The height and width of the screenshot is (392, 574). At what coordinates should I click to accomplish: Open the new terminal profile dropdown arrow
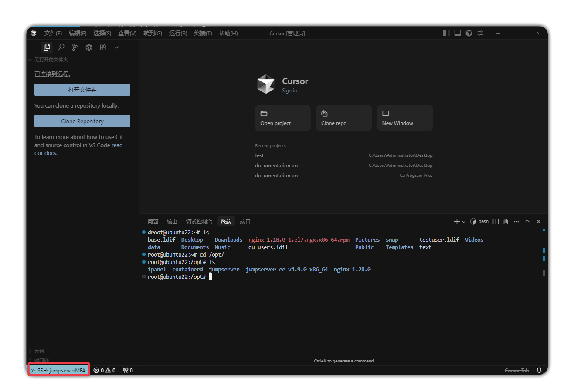click(464, 222)
